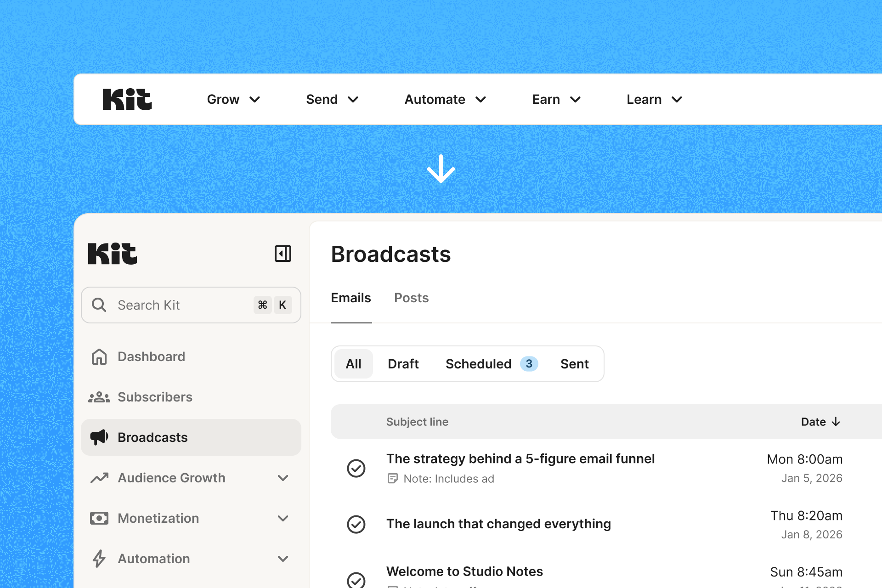Click the note icon beside 'Note: Includes ad'
This screenshot has width=882, height=588.
tap(392, 479)
